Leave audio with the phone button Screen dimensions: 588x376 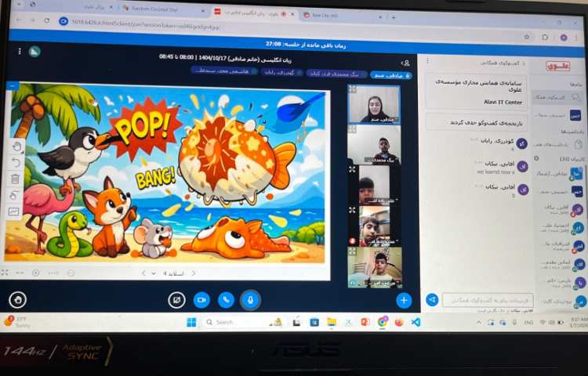pos(226,300)
